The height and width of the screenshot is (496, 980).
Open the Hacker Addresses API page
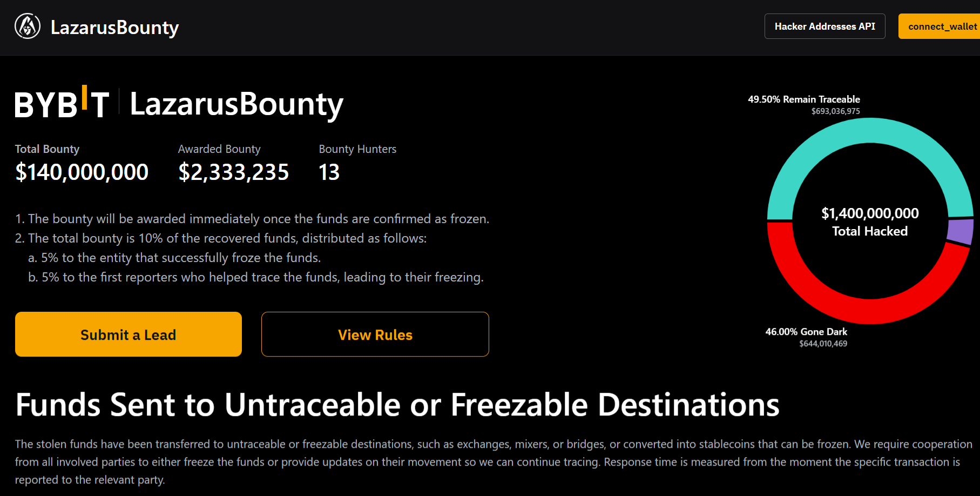pyautogui.click(x=824, y=26)
